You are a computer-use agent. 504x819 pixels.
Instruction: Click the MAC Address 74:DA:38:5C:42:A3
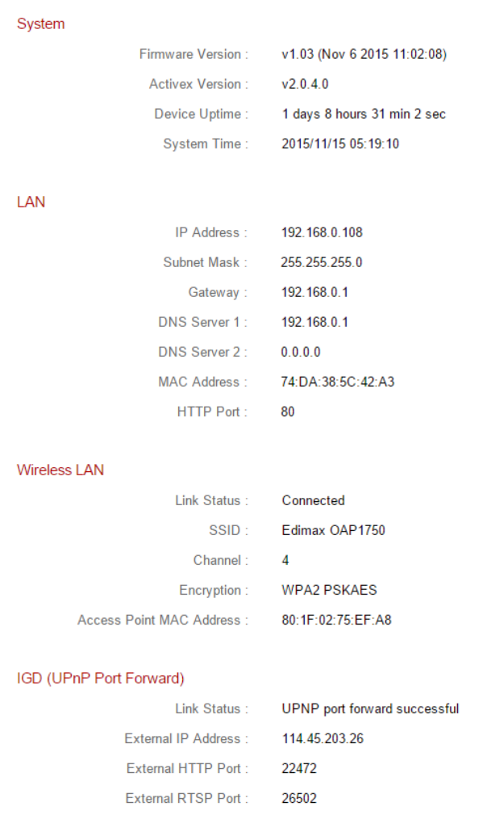click(338, 382)
